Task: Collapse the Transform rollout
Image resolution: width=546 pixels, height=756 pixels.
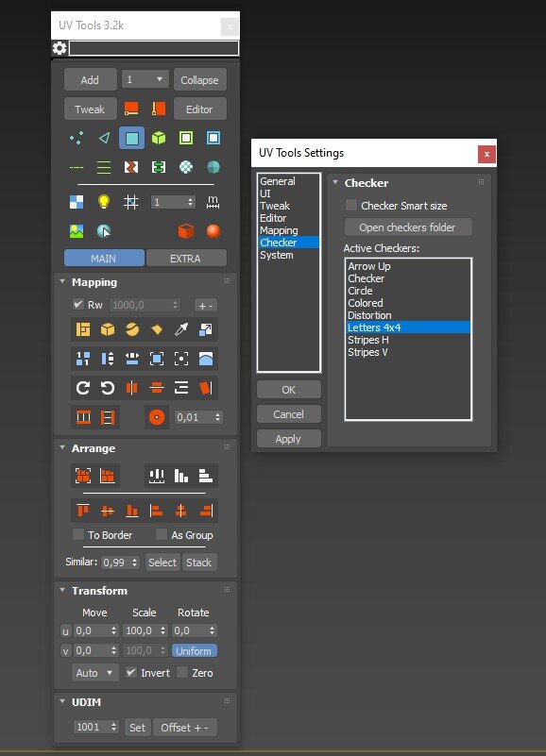Action: pyautogui.click(x=62, y=590)
